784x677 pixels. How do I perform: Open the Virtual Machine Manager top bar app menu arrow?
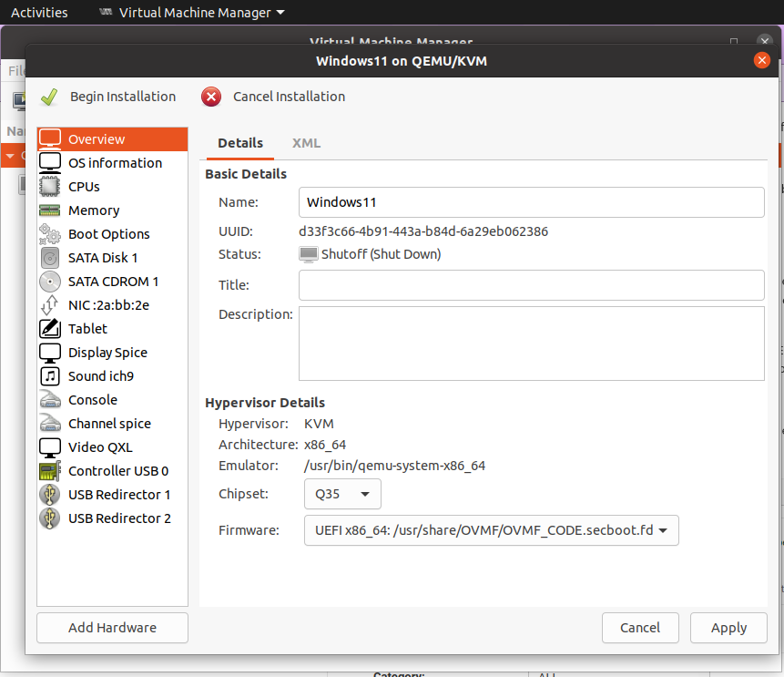pyautogui.click(x=280, y=13)
